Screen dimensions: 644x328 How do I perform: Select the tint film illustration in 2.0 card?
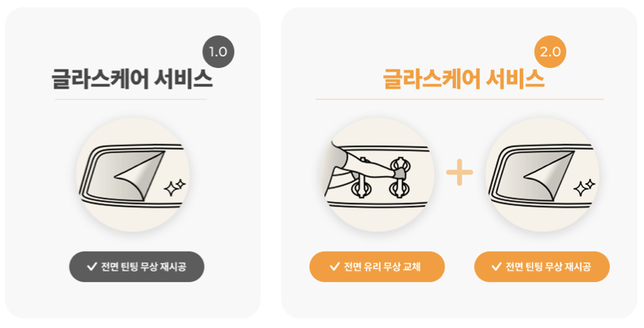tap(542, 175)
